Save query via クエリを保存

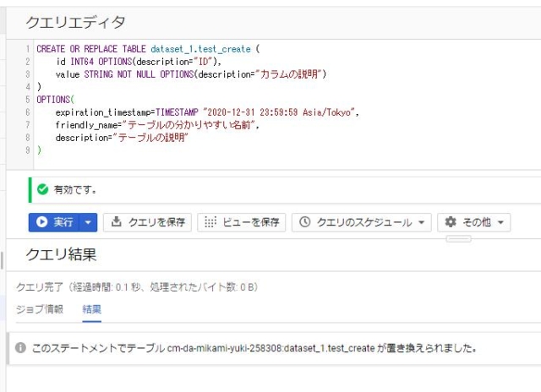tap(147, 222)
